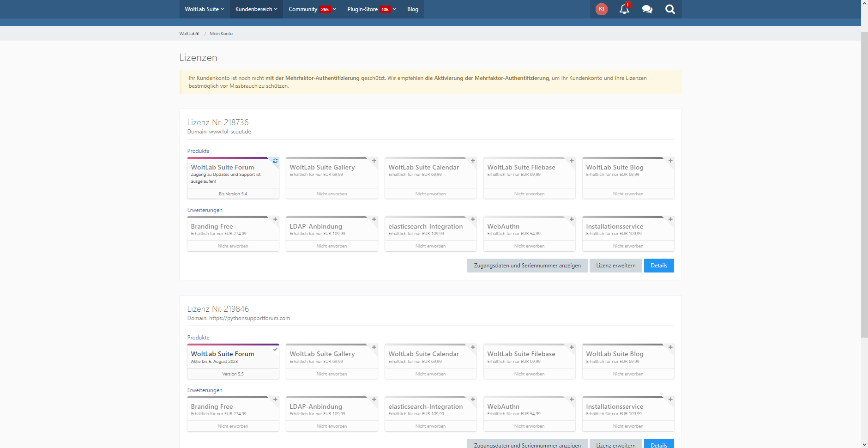Go to the Blog menu item

click(x=413, y=9)
